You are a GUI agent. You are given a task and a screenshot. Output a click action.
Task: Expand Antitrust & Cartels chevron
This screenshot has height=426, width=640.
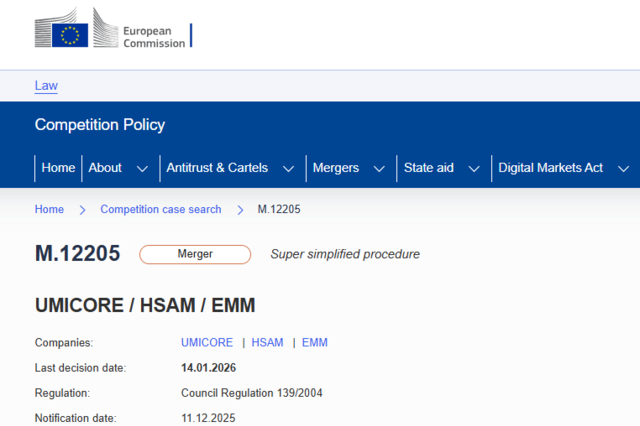tap(288, 169)
